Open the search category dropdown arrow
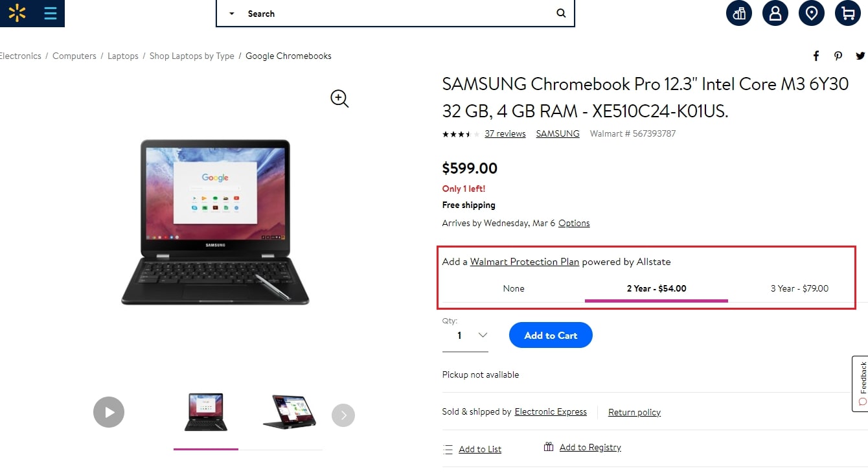This screenshot has width=868, height=473. pyautogui.click(x=232, y=14)
